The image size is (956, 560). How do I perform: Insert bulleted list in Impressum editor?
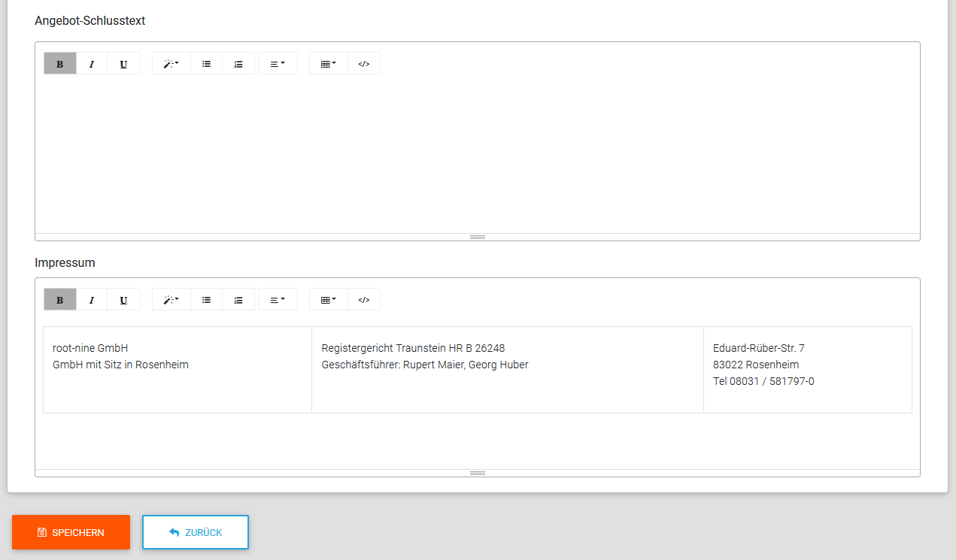pyautogui.click(x=206, y=300)
